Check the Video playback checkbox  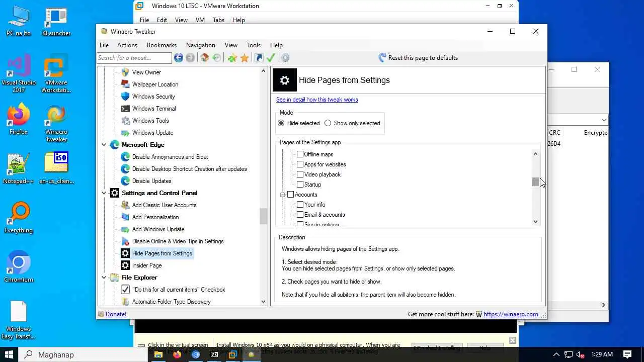(300, 174)
